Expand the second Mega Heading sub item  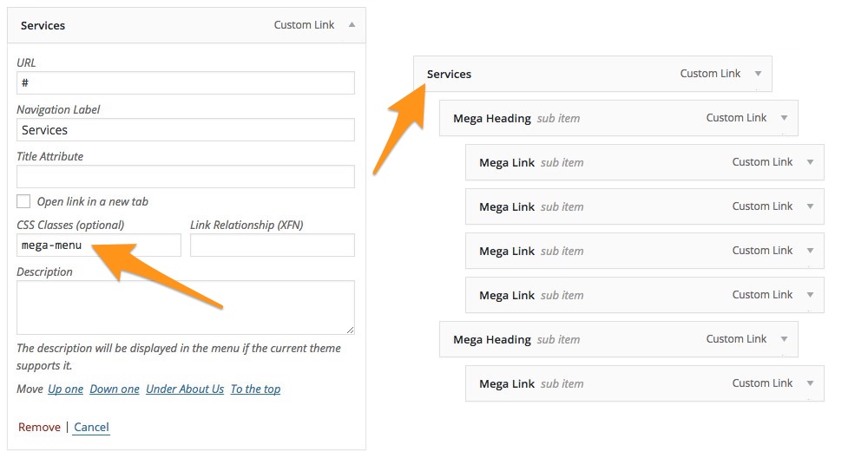(784, 339)
